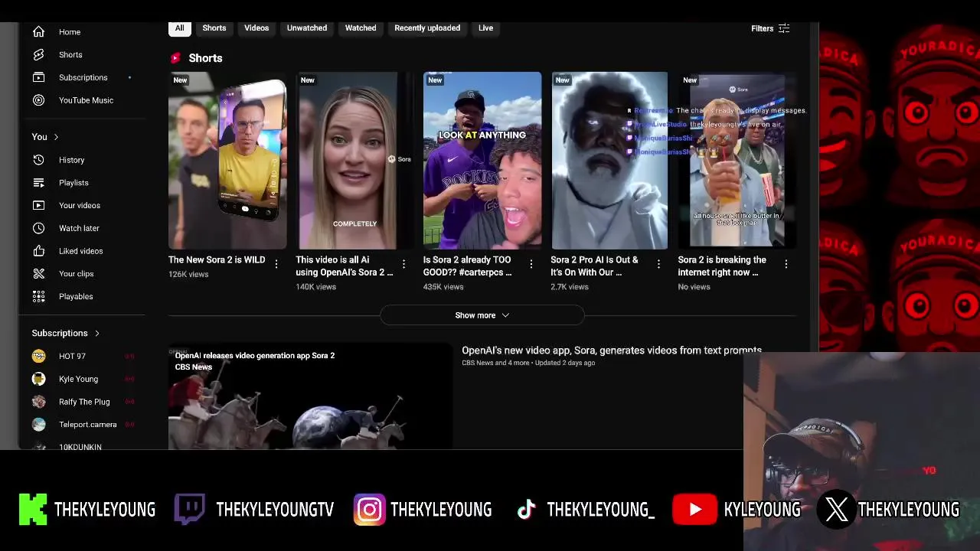Open options menu for 'The New Sora 2 is WILD'
This screenshot has width=980, height=551.
coord(276,263)
